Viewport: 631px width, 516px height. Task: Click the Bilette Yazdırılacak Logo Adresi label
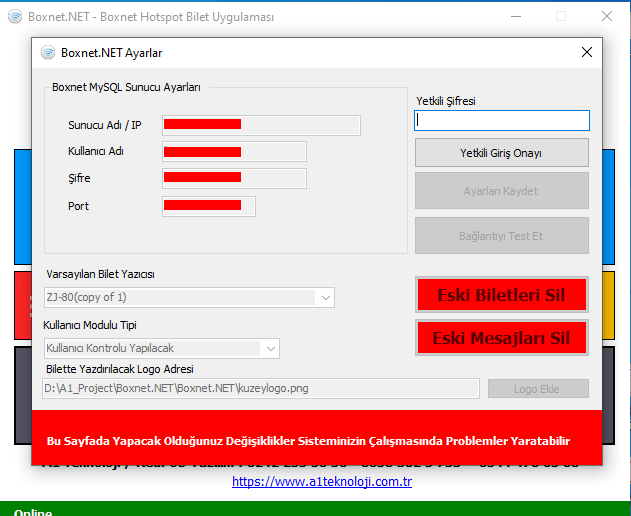[120, 369]
